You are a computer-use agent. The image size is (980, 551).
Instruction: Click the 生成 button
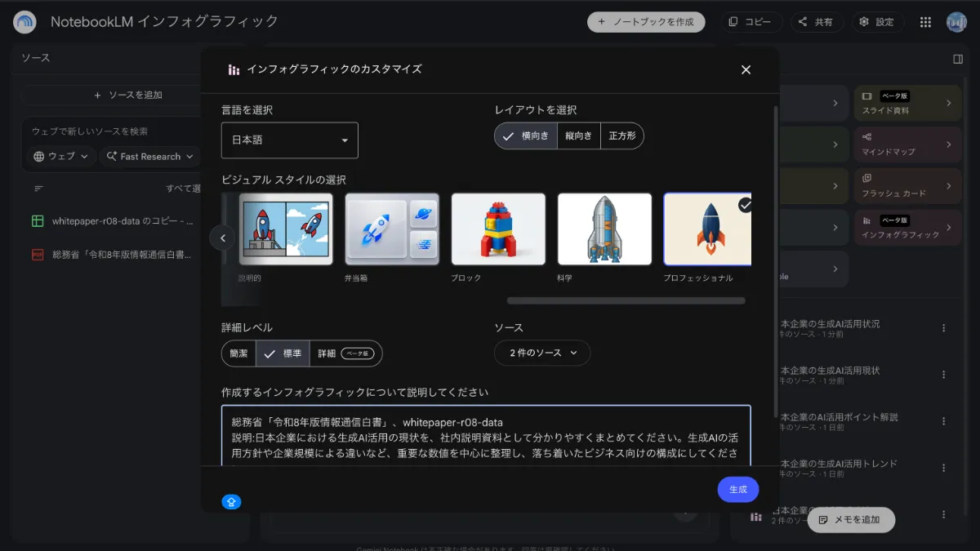[738, 490]
